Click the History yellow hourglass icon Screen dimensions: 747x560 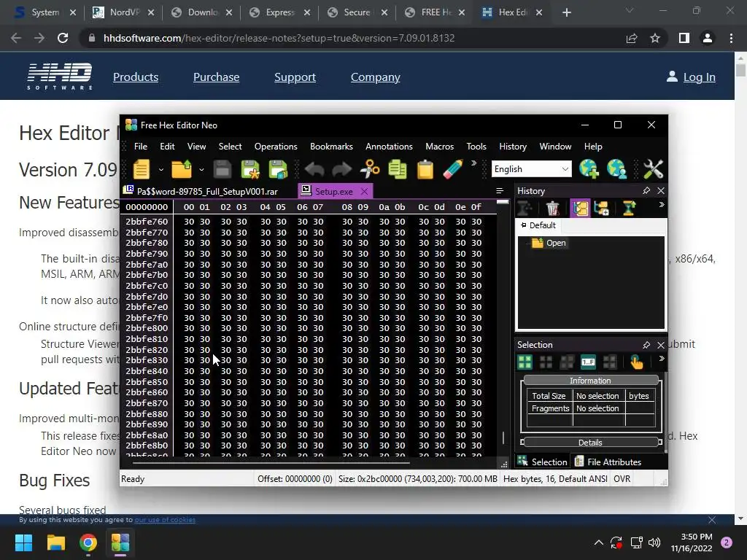(629, 208)
